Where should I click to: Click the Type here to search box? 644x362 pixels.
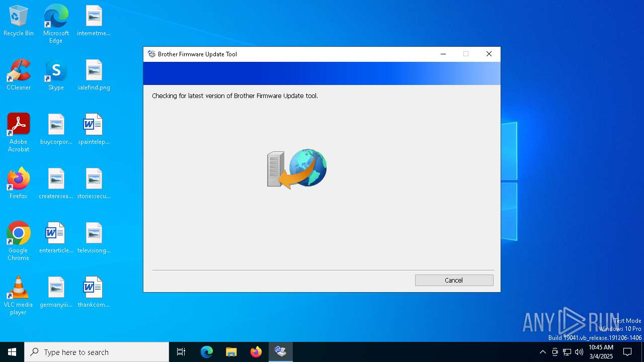(97, 352)
